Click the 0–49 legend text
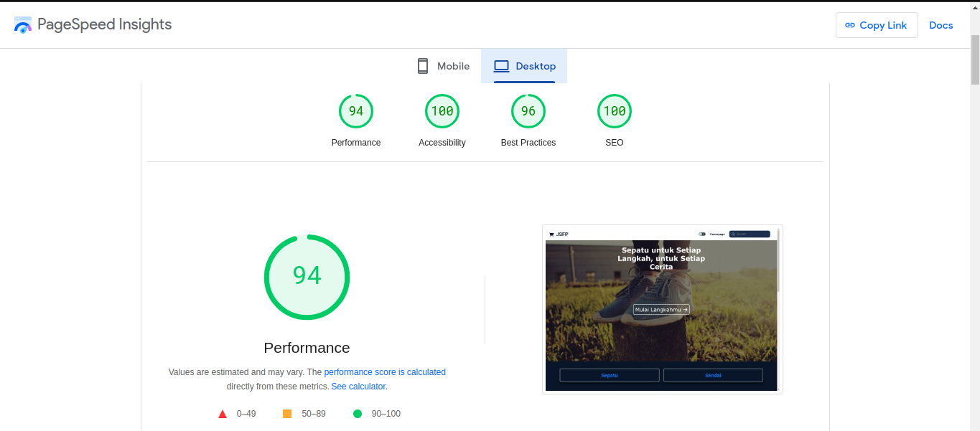This screenshot has width=980, height=431. coord(246,414)
